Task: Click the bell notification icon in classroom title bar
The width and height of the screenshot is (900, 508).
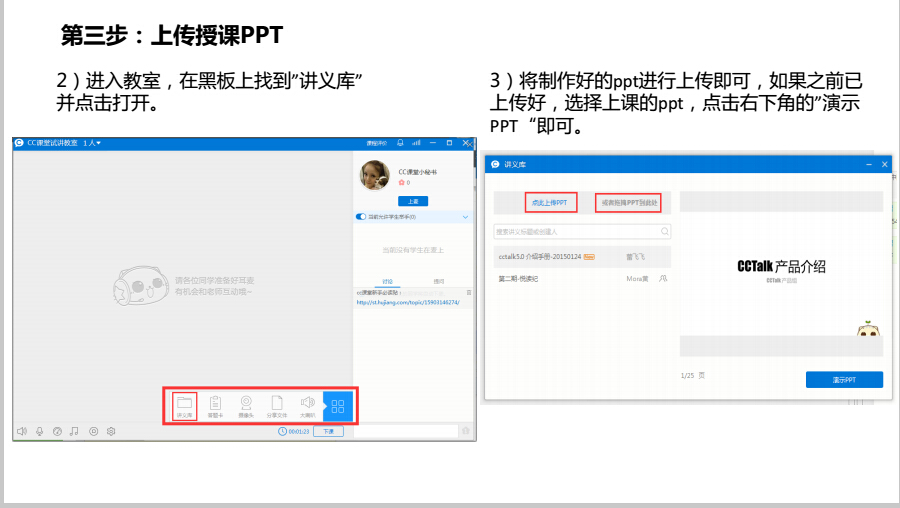Action: click(400, 143)
